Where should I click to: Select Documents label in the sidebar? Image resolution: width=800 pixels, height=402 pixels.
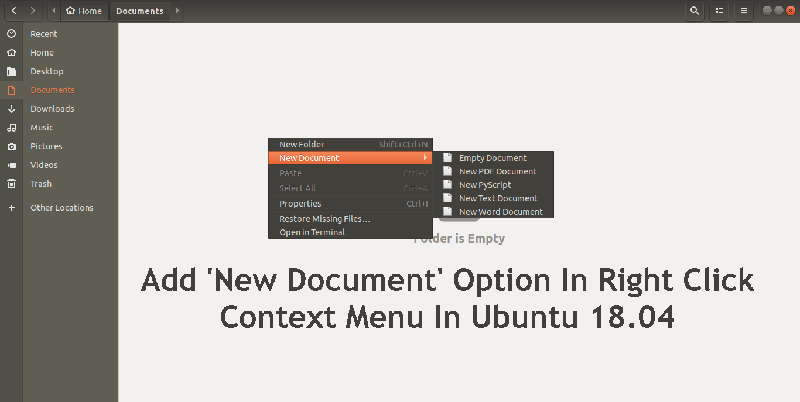(52, 90)
